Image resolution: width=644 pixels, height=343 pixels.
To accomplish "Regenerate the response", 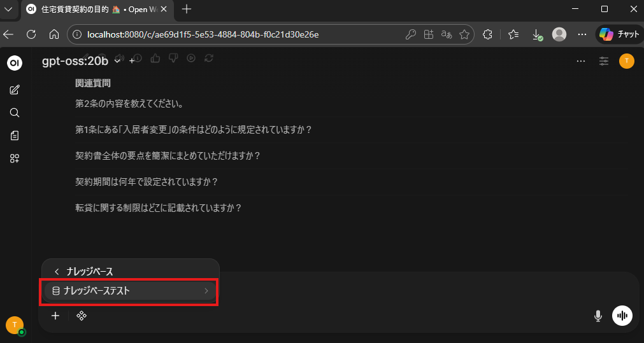I will pyautogui.click(x=208, y=59).
